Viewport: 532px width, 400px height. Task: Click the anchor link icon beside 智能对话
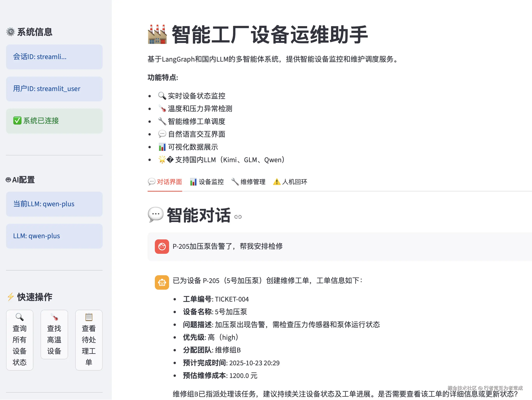pyautogui.click(x=238, y=217)
